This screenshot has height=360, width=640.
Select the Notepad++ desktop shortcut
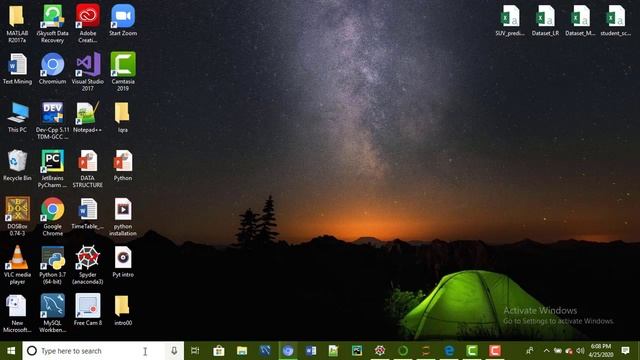(88, 113)
